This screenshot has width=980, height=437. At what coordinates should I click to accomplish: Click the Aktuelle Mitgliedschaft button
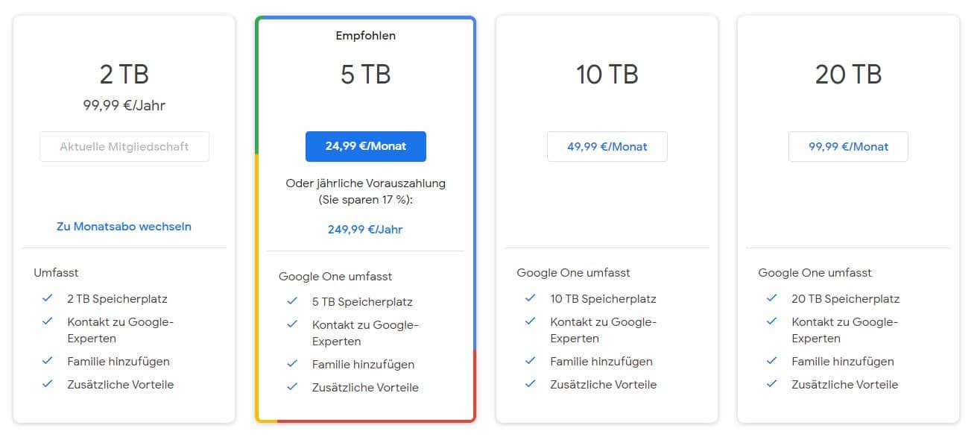tap(124, 146)
